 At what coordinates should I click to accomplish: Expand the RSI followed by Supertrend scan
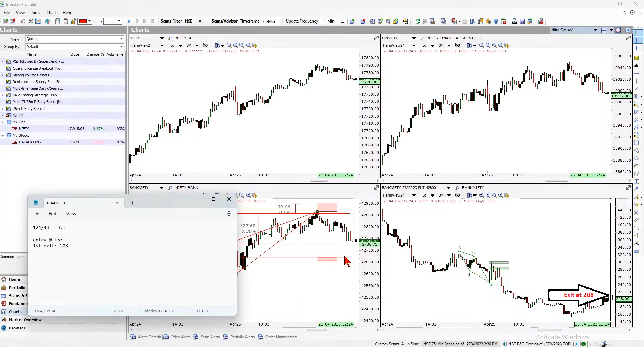(3, 61)
